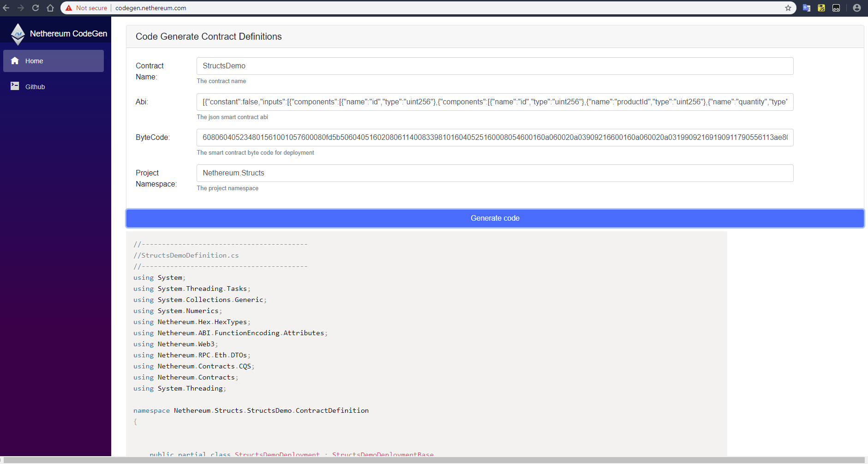Click the 'using Nethereum.RPC.Eth.DTOs;' line
Screen dimensions: 868x464
(192, 355)
